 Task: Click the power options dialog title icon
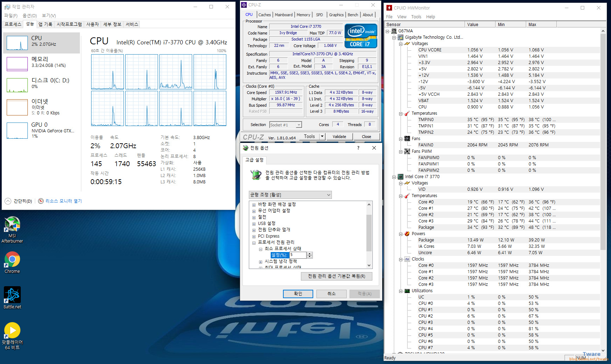(246, 148)
